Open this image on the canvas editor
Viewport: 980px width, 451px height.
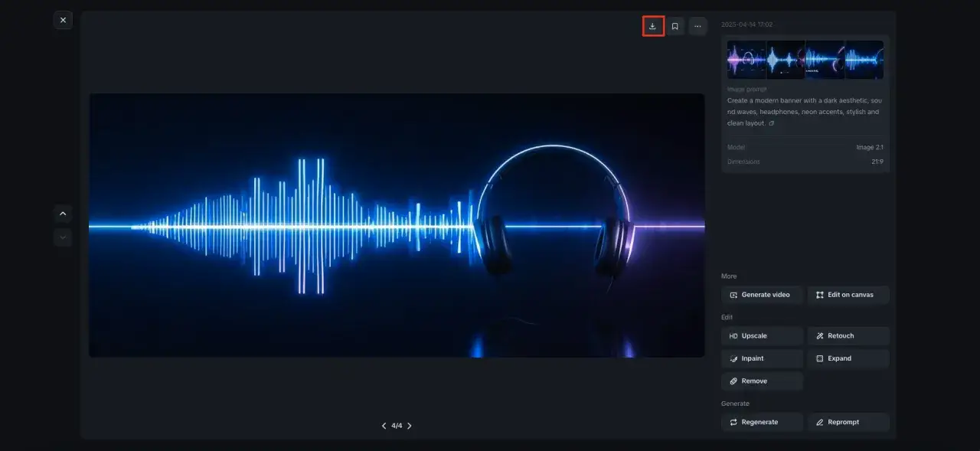tap(848, 294)
